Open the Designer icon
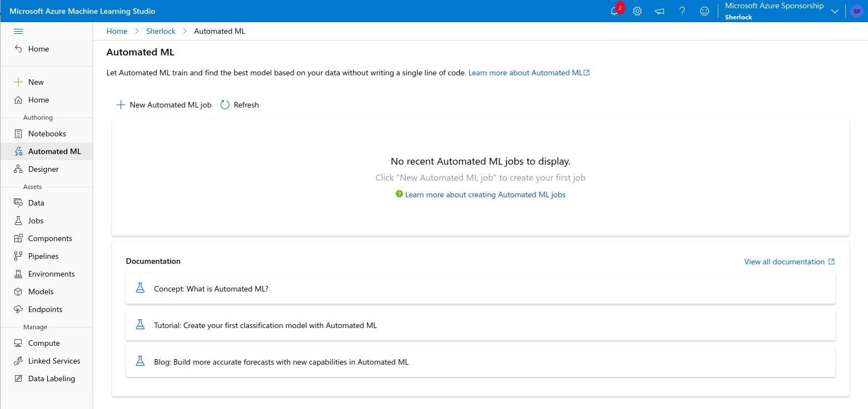868x409 pixels. point(18,169)
